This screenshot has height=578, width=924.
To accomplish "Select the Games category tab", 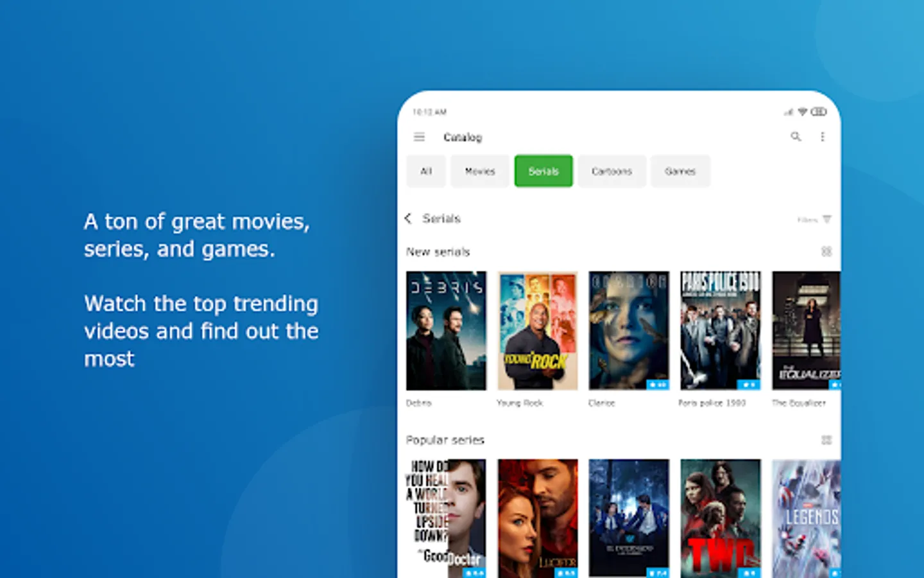I will (x=680, y=171).
